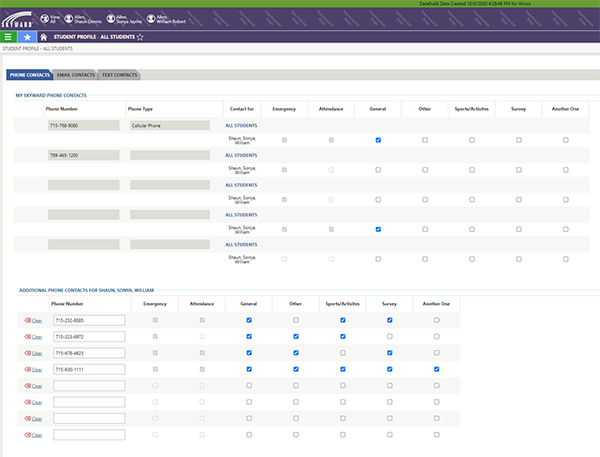
Task: Favorite this page with the outline star
Action: (x=140, y=37)
